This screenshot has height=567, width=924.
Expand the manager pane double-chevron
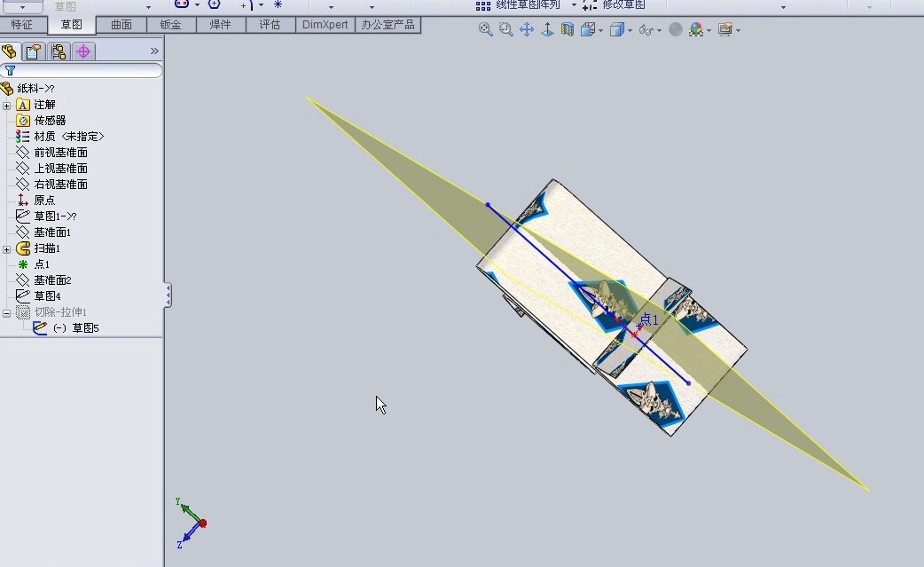tap(154, 51)
